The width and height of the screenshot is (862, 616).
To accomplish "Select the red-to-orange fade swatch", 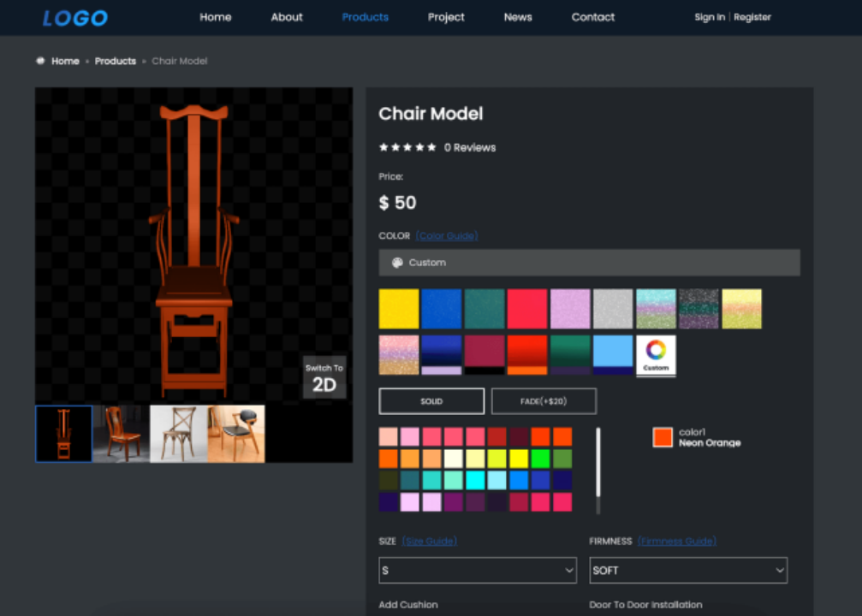I will [x=527, y=354].
